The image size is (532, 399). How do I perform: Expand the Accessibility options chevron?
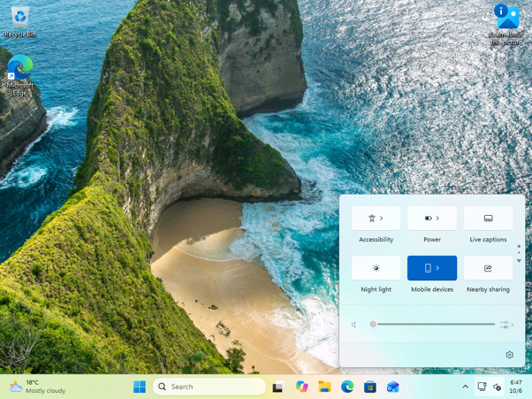(382, 218)
